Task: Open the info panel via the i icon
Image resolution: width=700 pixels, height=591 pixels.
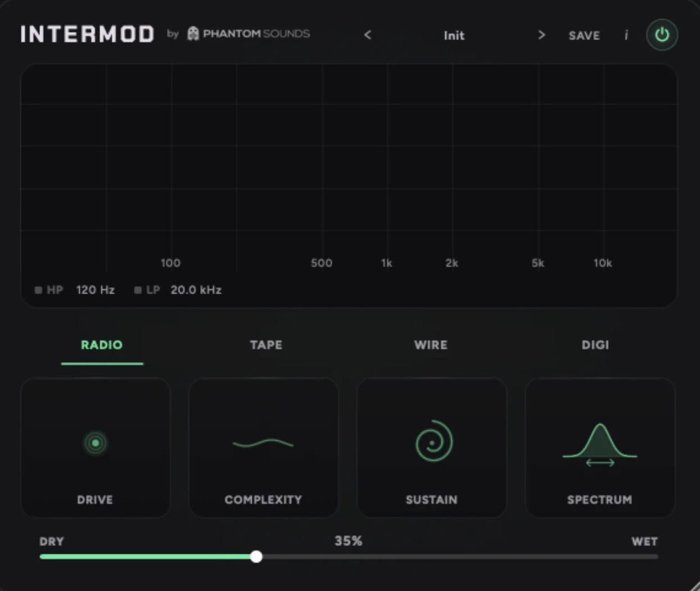Action: (626, 35)
